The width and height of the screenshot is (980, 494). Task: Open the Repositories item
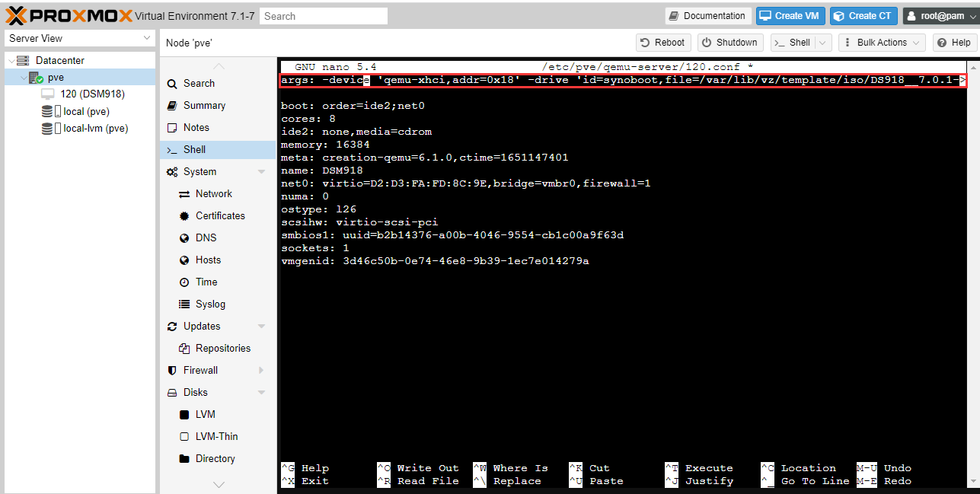tap(218, 349)
